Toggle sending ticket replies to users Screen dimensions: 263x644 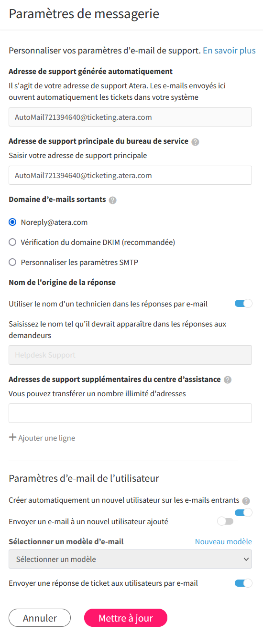243,583
